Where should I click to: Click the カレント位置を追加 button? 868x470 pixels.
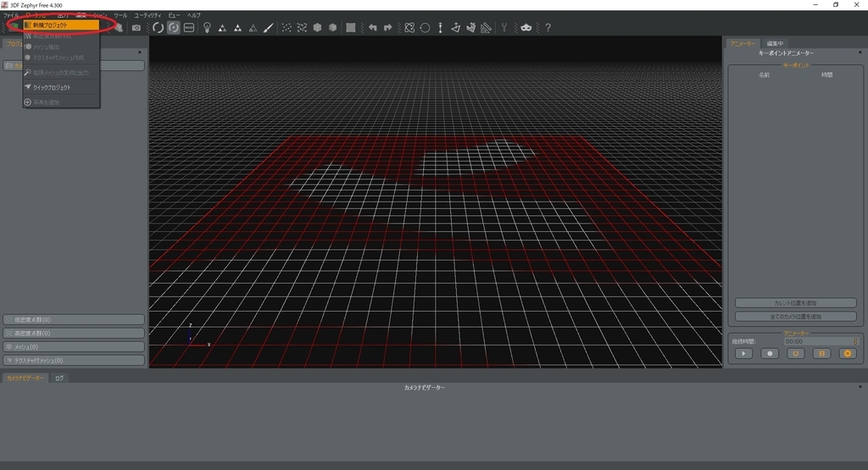(795, 303)
